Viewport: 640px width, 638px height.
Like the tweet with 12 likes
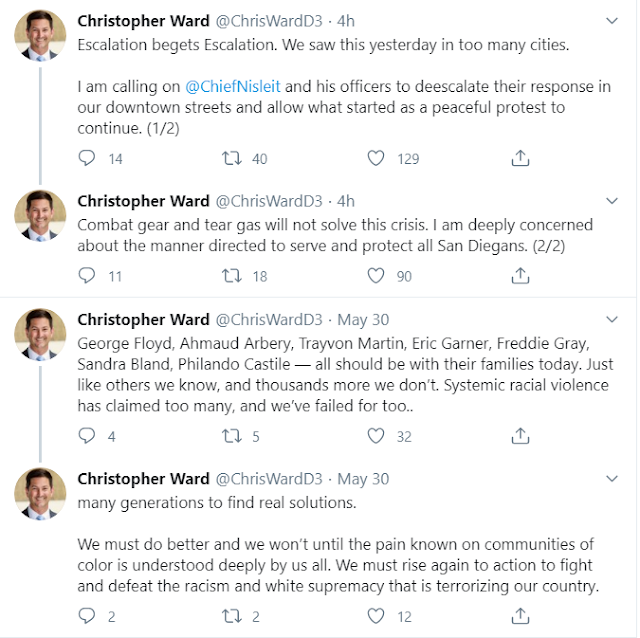coord(376,616)
